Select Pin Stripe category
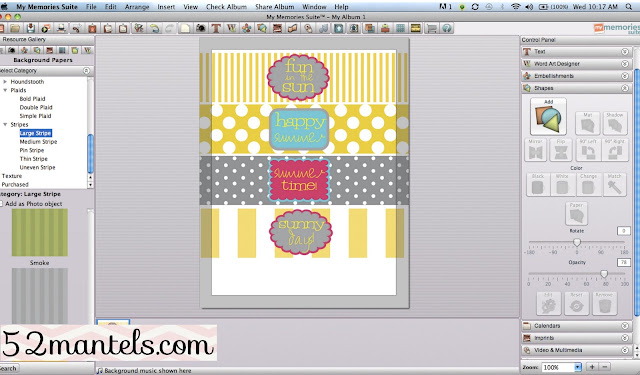Viewport: 640px width, 375px height. (x=31, y=150)
